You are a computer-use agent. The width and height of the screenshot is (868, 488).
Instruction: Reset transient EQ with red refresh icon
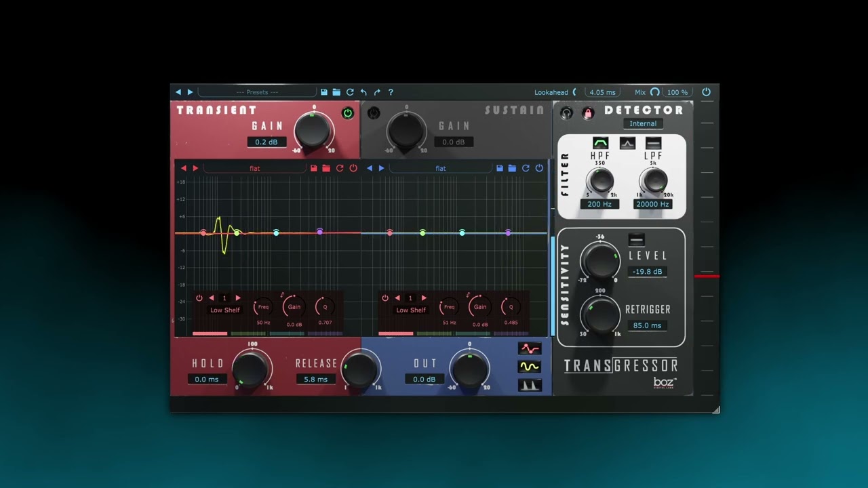(340, 168)
